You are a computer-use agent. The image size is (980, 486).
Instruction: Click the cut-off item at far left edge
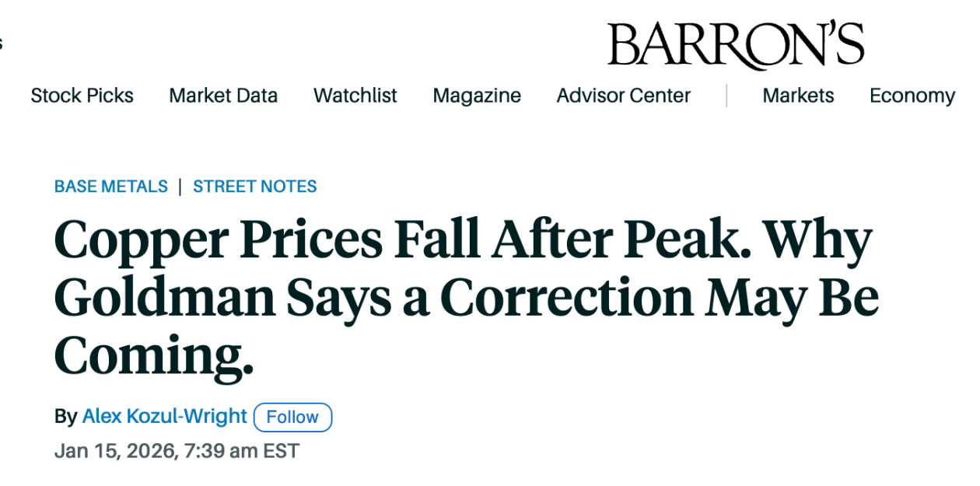tap(2, 43)
